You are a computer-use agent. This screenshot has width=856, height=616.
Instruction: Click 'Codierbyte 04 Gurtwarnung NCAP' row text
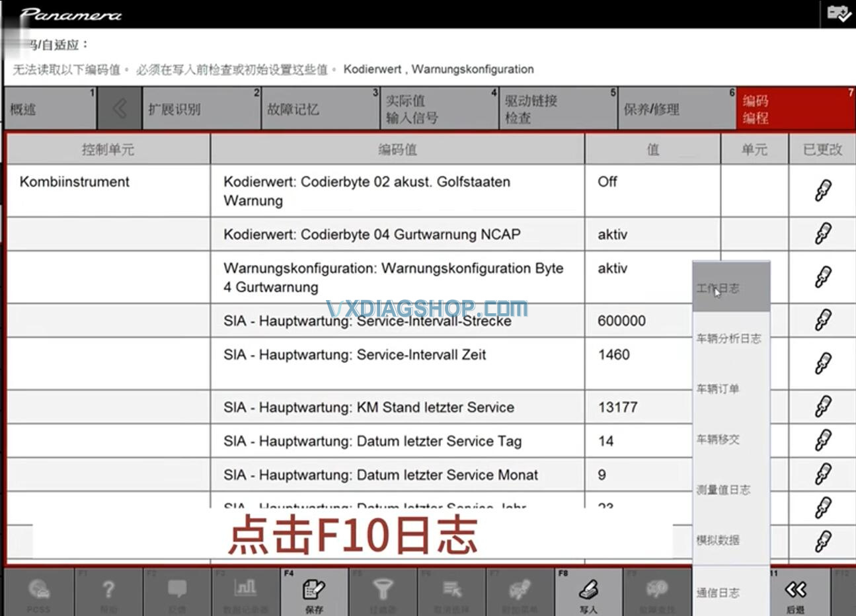(x=372, y=234)
